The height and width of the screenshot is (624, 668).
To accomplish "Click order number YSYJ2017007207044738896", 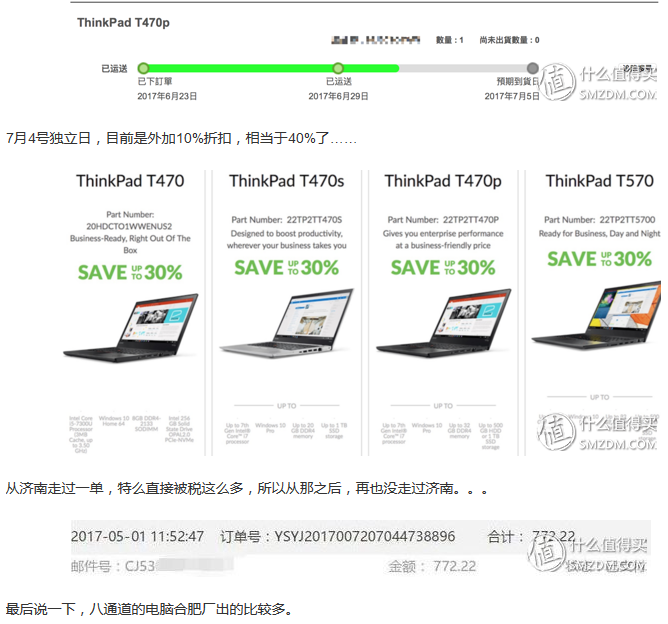I will coord(365,536).
